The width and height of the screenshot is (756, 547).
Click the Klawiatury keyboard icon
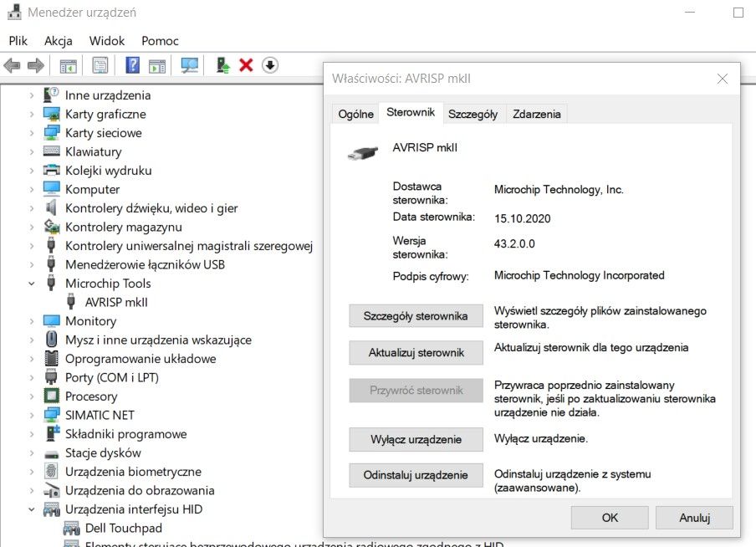[51, 151]
